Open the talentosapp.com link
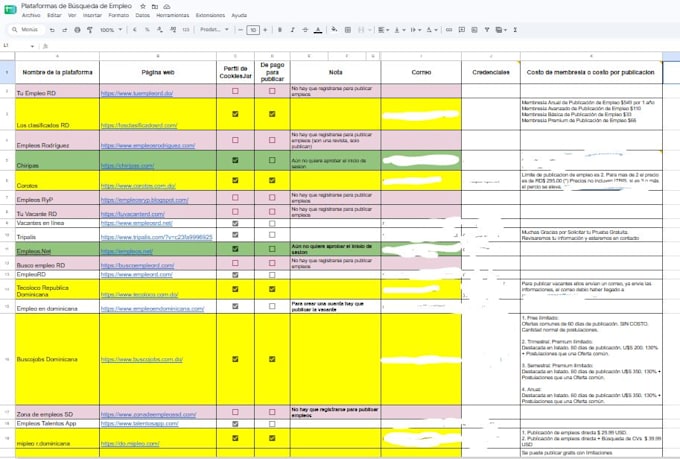680x459 pixels. coord(140,423)
